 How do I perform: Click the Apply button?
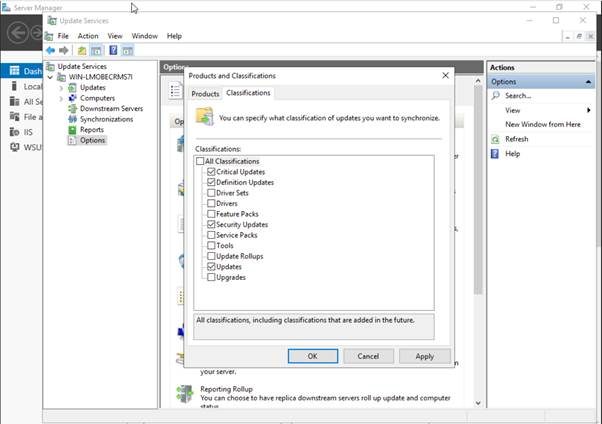click(x=424, y=356)
